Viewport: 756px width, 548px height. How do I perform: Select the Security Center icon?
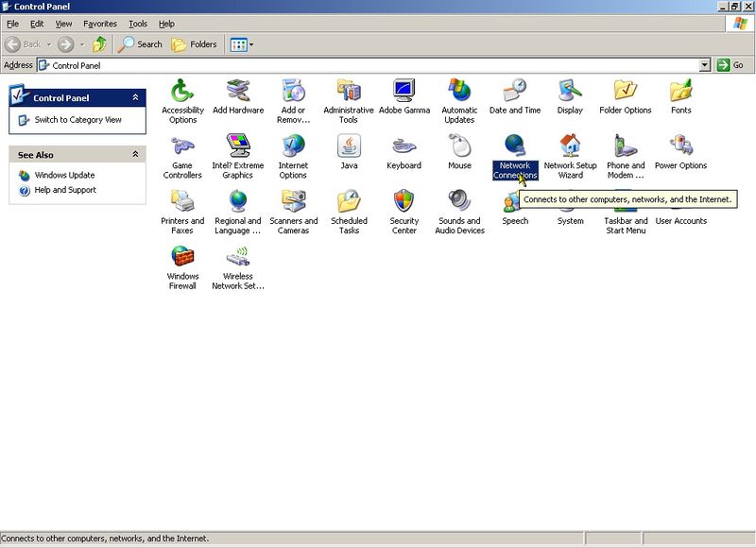[404, 201]
